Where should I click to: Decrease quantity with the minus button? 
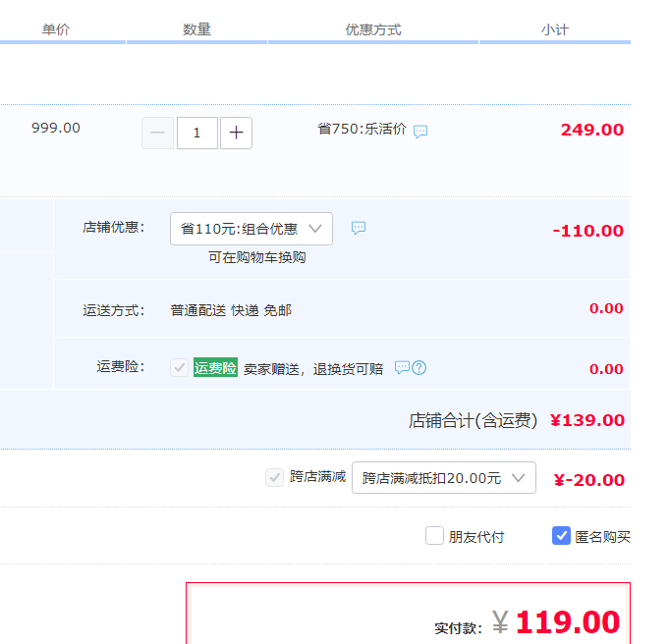coord(157,133)
